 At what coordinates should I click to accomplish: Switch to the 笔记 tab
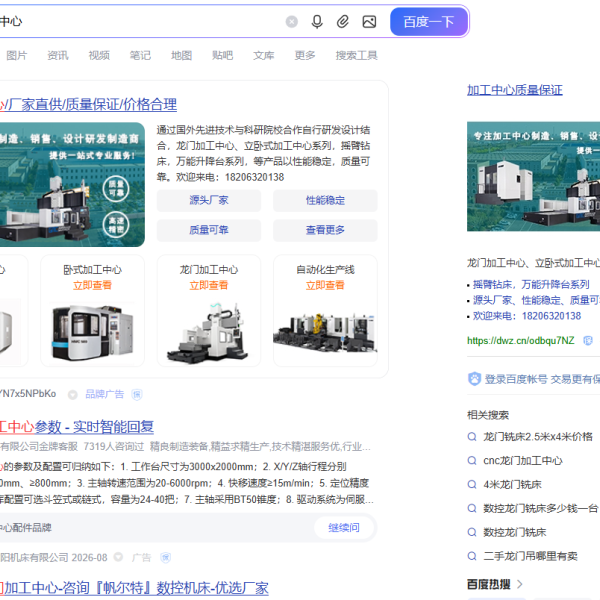pos(140,55)
